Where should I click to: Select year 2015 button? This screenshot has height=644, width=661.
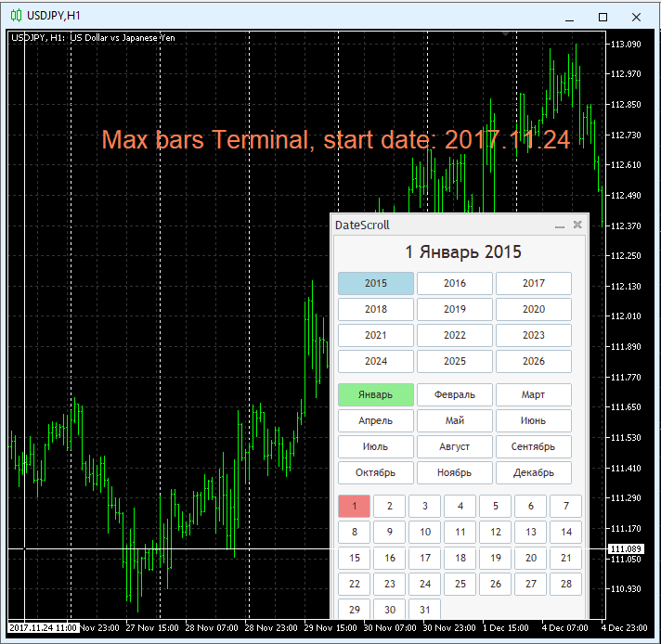[x=376, y=283]
